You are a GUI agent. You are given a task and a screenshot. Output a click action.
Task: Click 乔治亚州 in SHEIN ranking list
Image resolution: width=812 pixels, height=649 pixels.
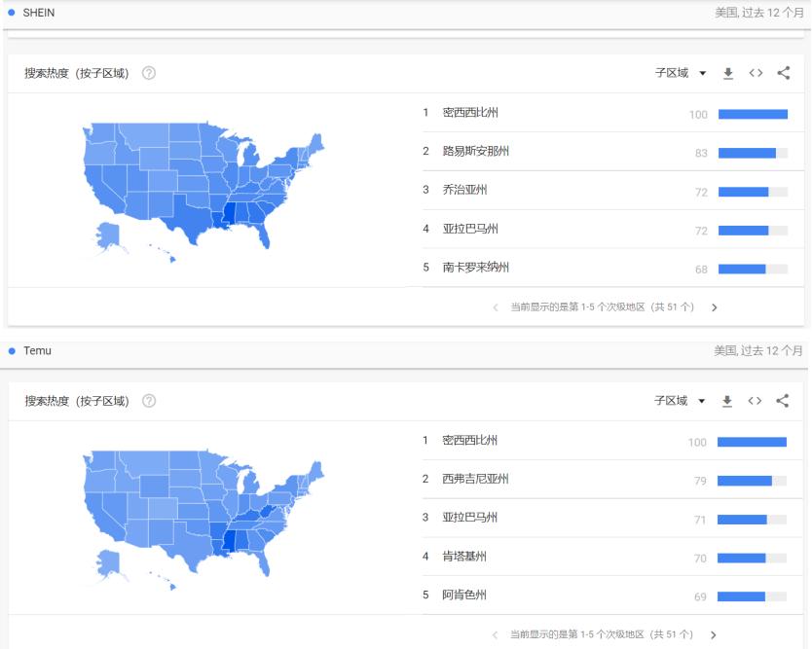click(462, 191)
